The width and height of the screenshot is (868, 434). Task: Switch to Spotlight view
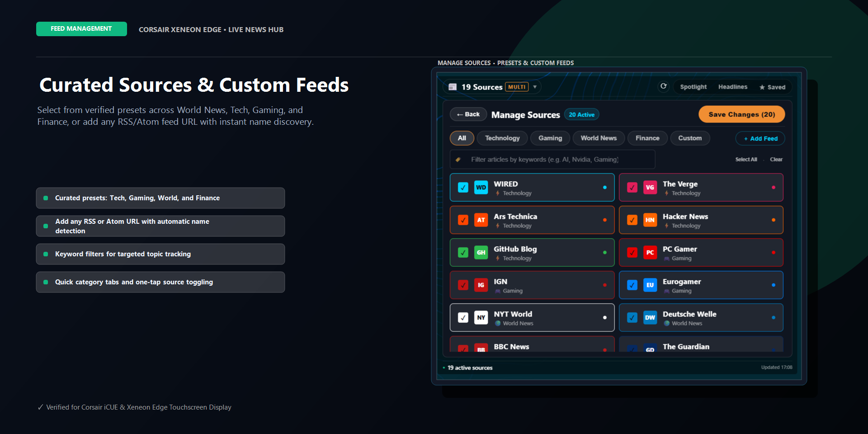(693, 87)
